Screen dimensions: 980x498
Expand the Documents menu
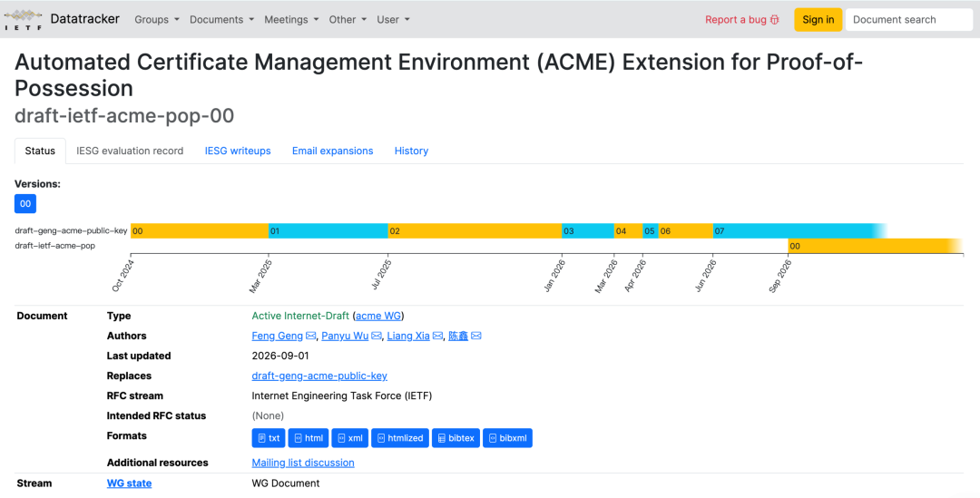pyautogui.click(x=222, y=19)
